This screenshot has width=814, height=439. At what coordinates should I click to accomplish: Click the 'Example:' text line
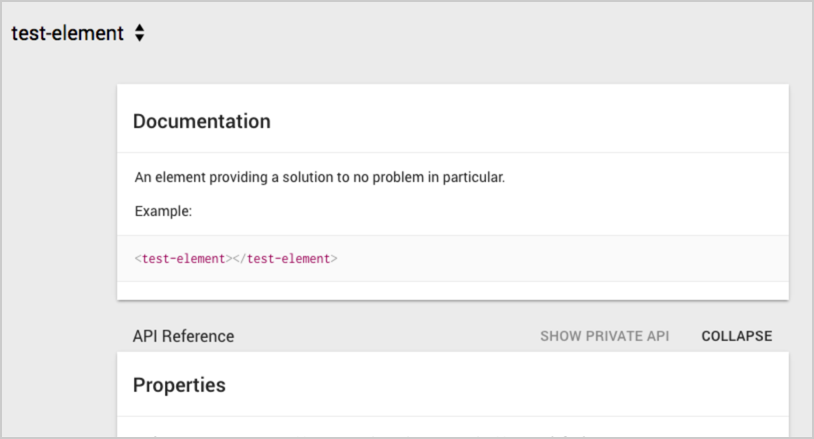pos(163,211)
